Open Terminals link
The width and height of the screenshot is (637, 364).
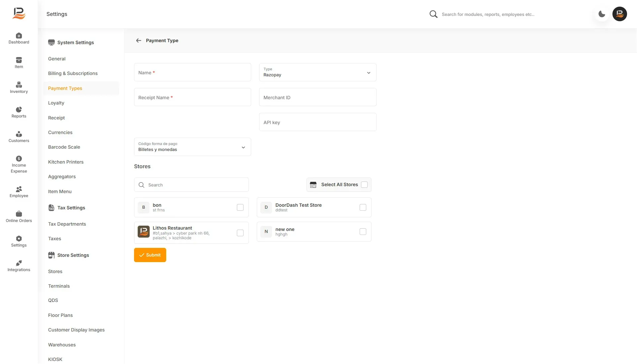59,286
